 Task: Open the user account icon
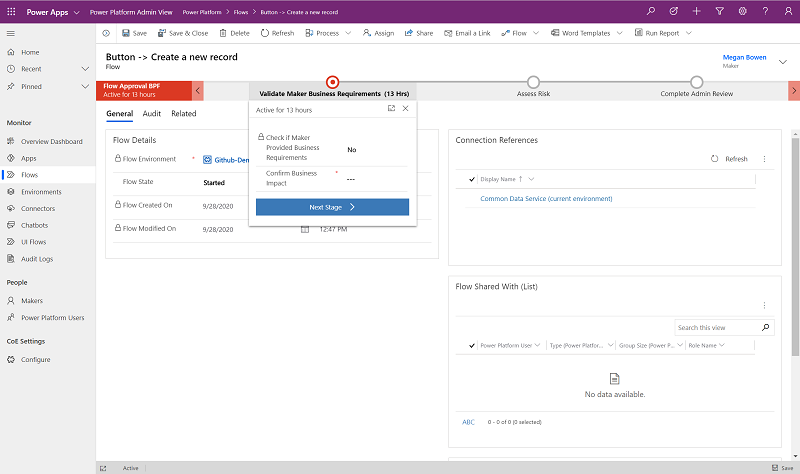tap(788, 11)
